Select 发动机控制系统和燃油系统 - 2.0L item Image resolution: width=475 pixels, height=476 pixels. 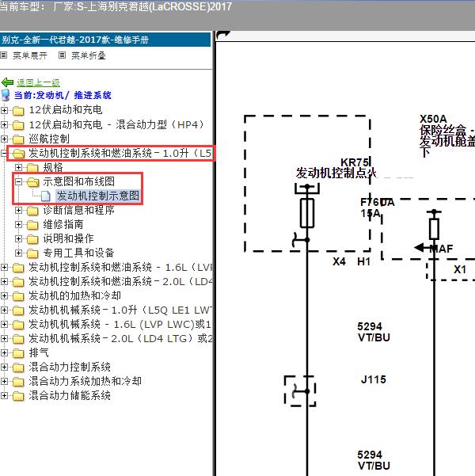click(x=120, y=281)
